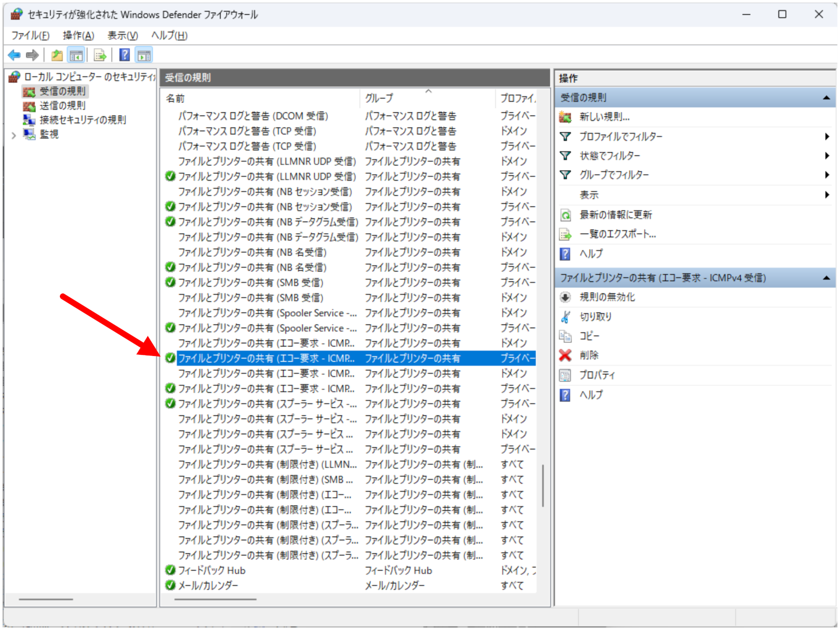Click the red X 削除 icon
The width and height of the screenshot is (840, 630).
565,355
